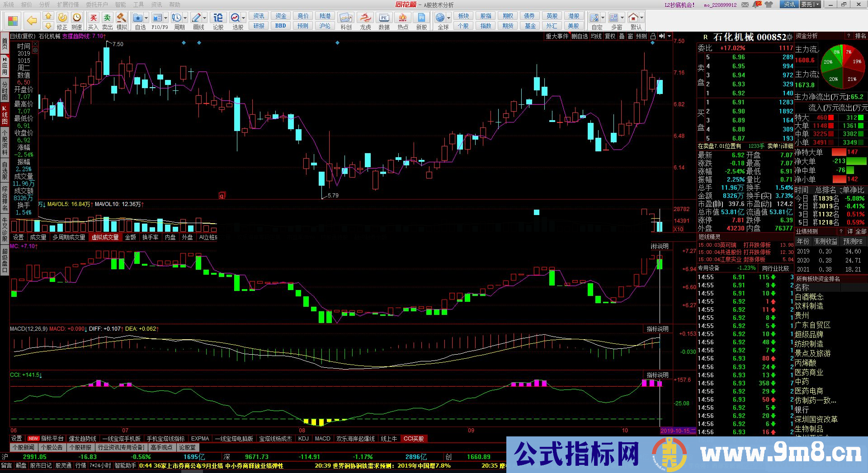
Task: Open the 报价 menu
Action: (27, 5)
